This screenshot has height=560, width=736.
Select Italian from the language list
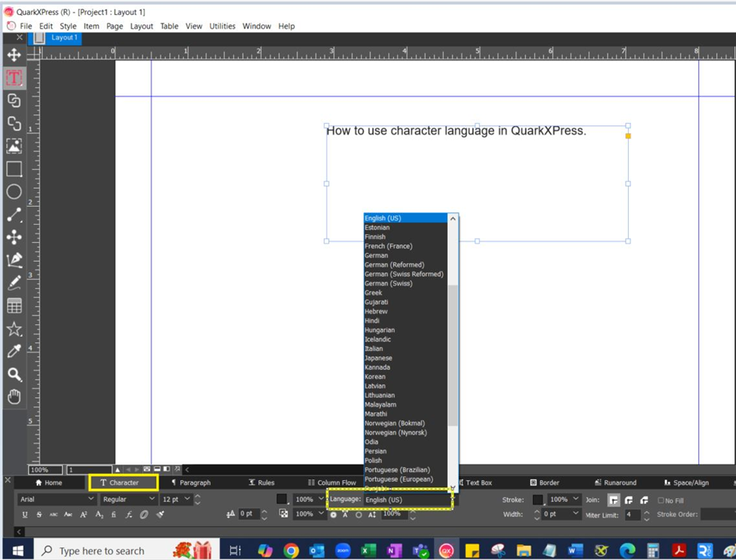[373, 349]
